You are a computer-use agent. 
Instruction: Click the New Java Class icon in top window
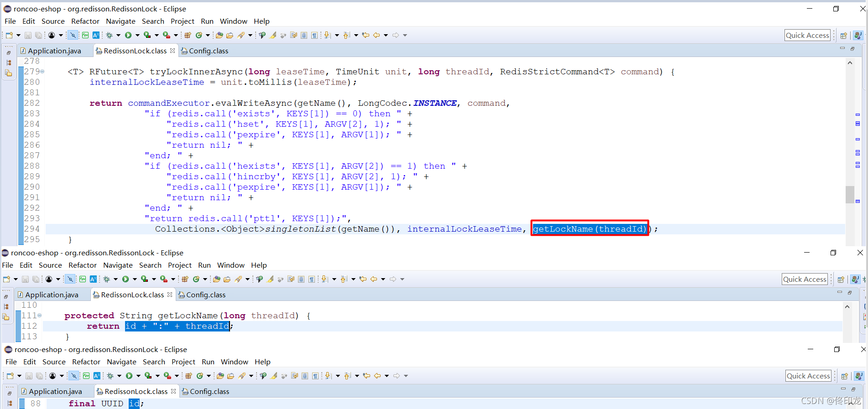pyautogui.click(x=199, y=35)
